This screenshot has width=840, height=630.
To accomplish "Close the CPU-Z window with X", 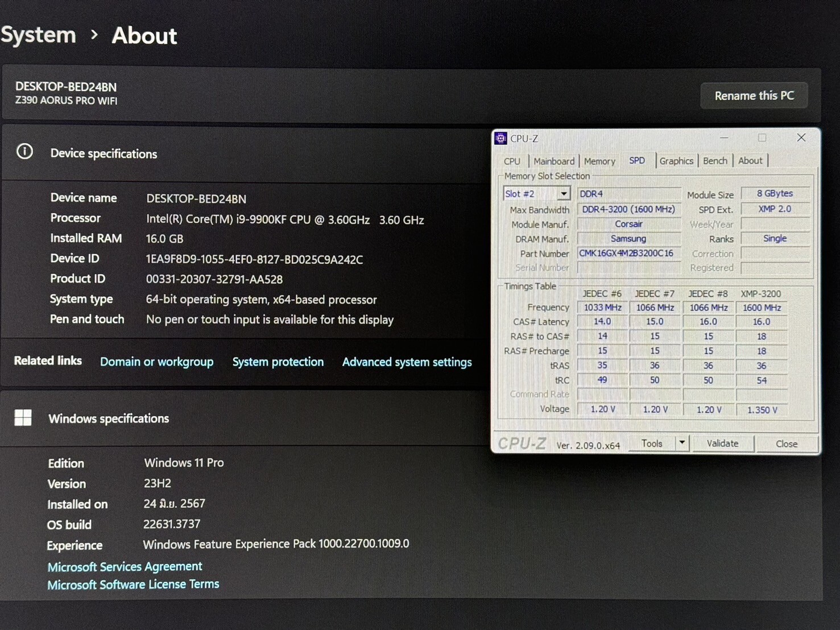I will click(x=801, y=138).
